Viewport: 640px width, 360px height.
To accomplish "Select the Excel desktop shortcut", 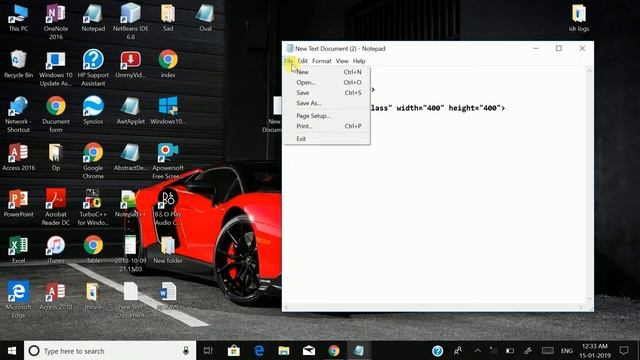I will click(x=18, y=250).
